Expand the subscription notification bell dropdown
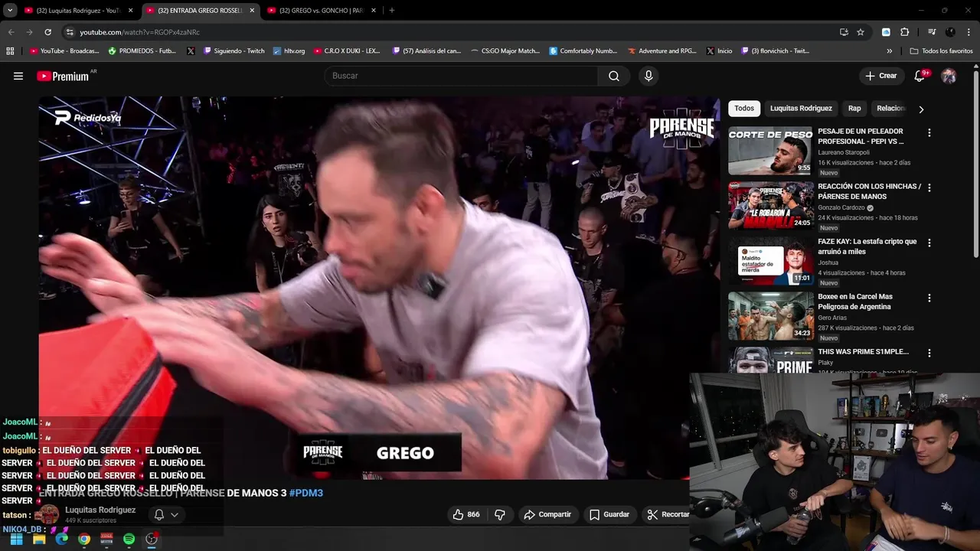Viewport: 980px width, 551px height. [166, 514]
